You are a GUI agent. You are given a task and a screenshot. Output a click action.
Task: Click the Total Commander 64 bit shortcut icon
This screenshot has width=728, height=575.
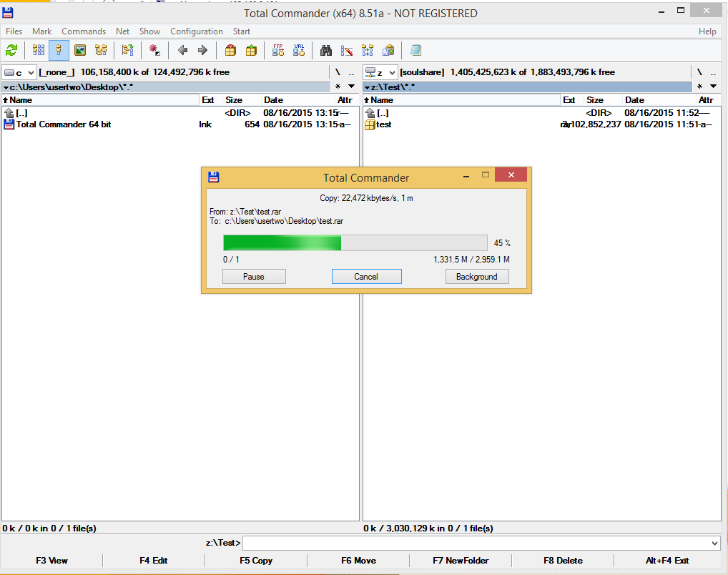click(x=9, y=124)
